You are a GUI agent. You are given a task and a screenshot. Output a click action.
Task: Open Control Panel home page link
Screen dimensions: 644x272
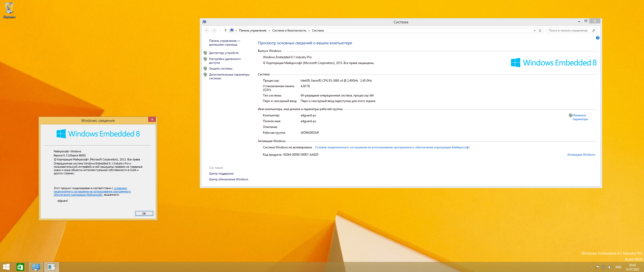pyautogui.click(x=224, y=43)
